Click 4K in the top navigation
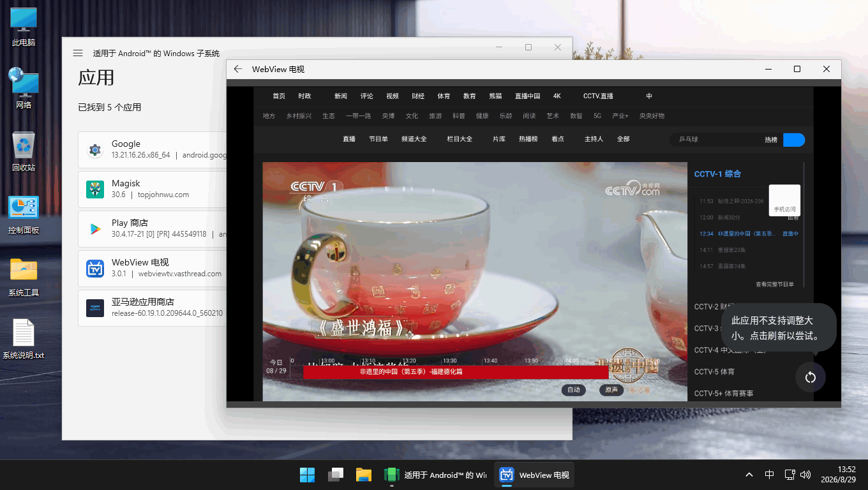The width and height of the screenshot is (868, 490). (x=557, y=96)
